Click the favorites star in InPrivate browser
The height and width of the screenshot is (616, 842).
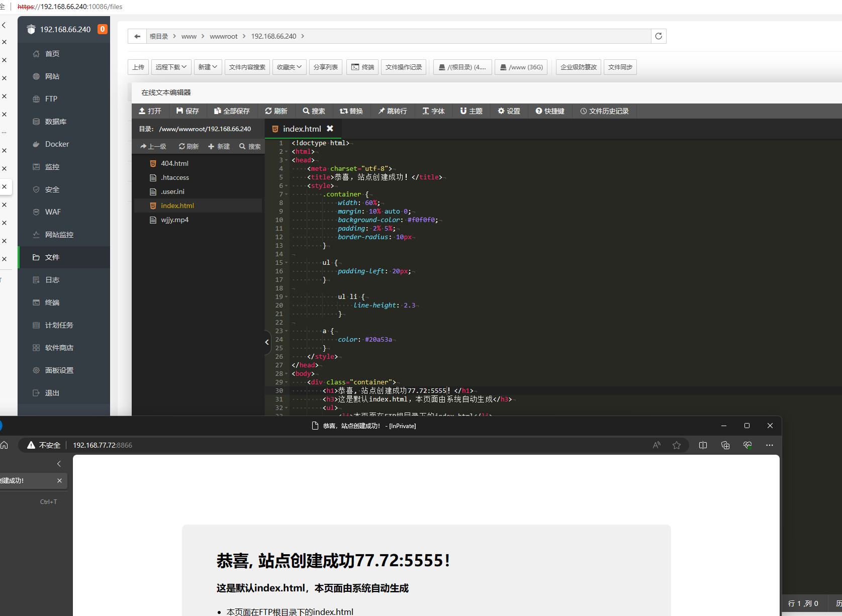[677, 445]
